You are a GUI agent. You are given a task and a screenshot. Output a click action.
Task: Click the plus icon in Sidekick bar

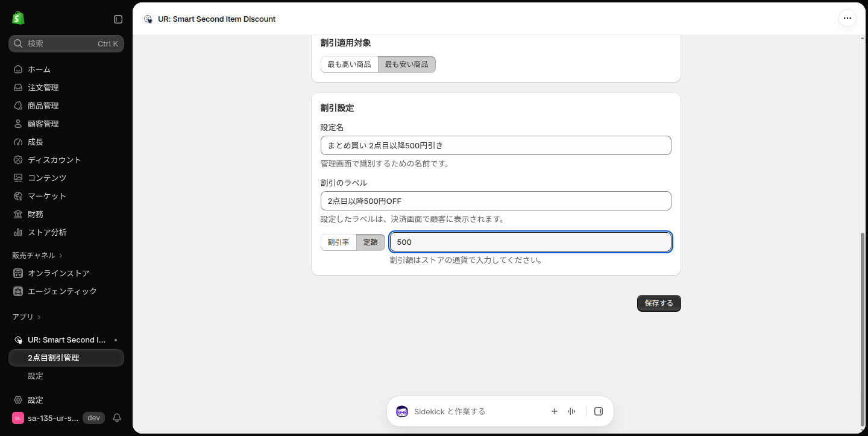coord(555,411)
